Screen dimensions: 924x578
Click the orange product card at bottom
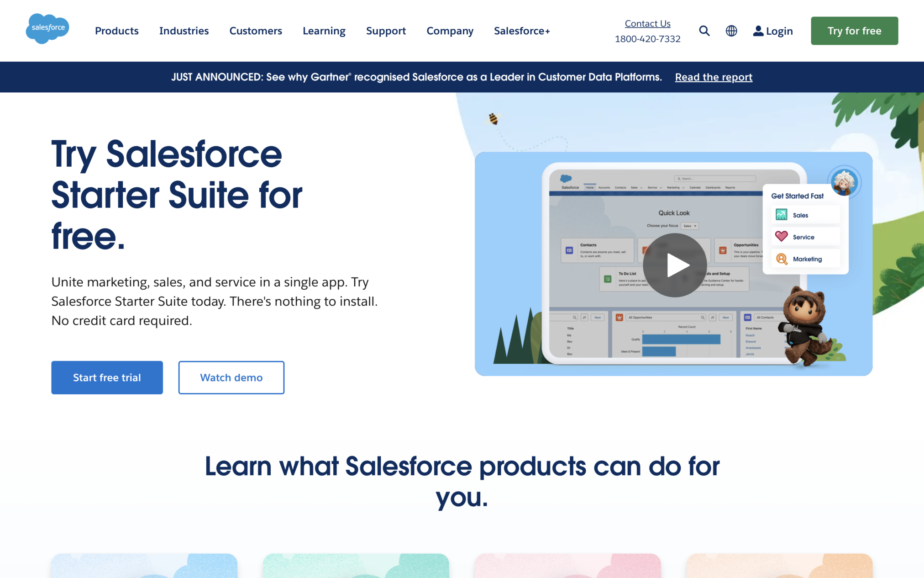[779, 566]
